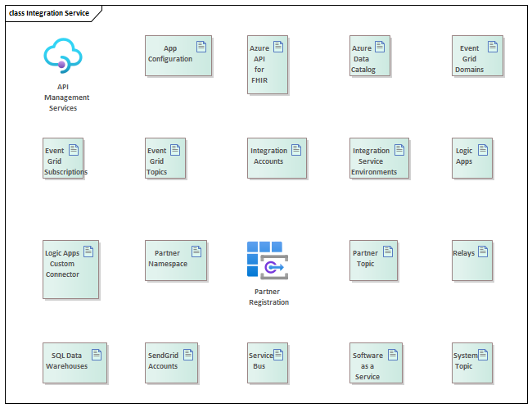
Task: Click document icon in Event Grid Subscriptions box
Action: pos(74,150)
